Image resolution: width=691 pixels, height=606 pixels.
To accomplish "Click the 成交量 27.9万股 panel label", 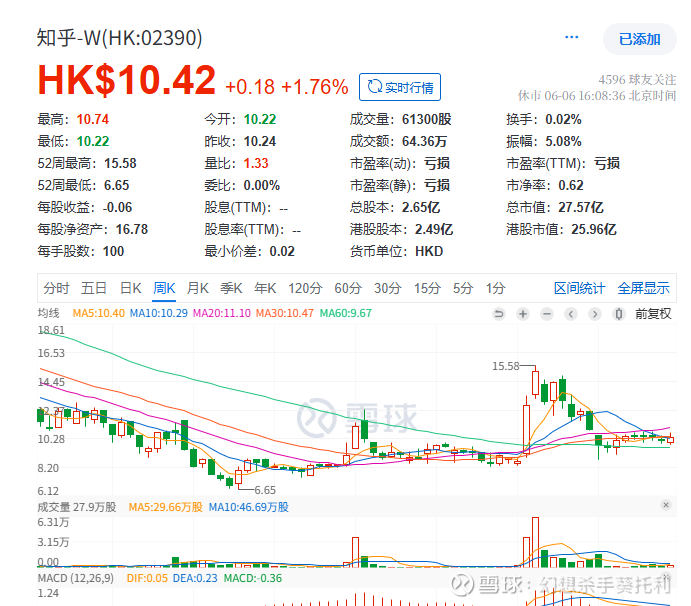I will [x=77, y=507].
